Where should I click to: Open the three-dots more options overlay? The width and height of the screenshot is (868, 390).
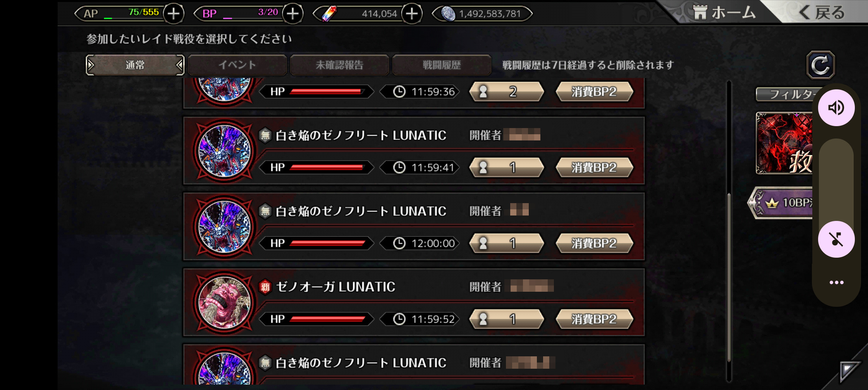(x=836, y=282)
